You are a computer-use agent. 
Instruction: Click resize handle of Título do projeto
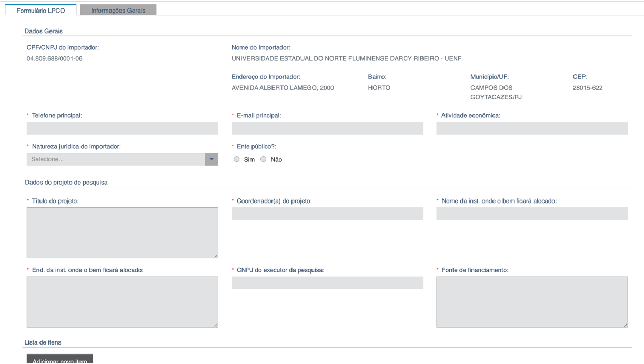pos(216,256)
